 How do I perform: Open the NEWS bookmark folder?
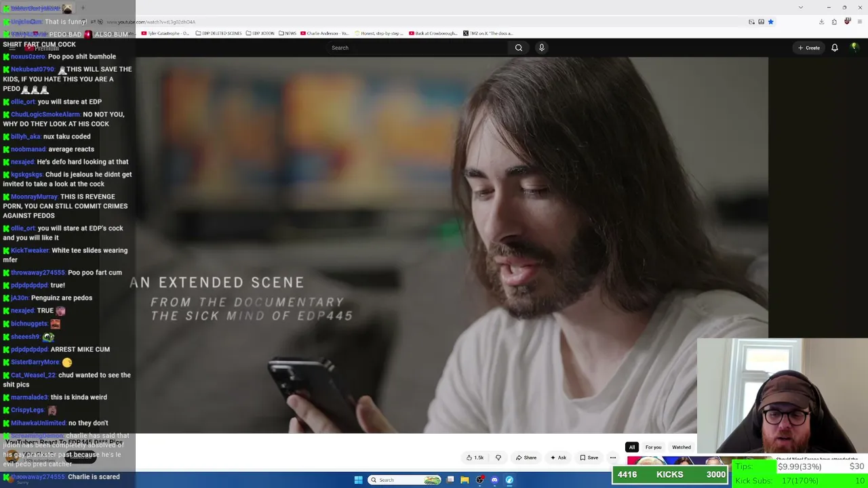288,33
